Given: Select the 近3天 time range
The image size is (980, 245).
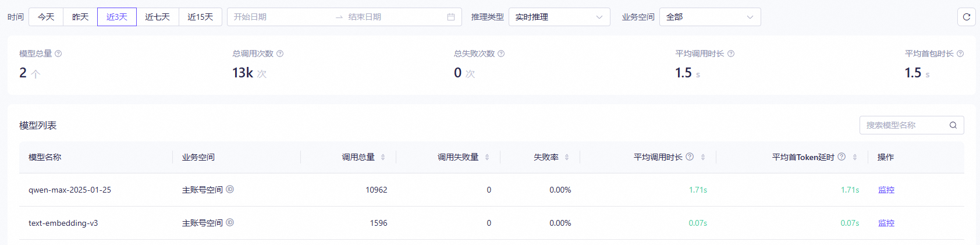Looking at the screenshot, I should (117, 17).
